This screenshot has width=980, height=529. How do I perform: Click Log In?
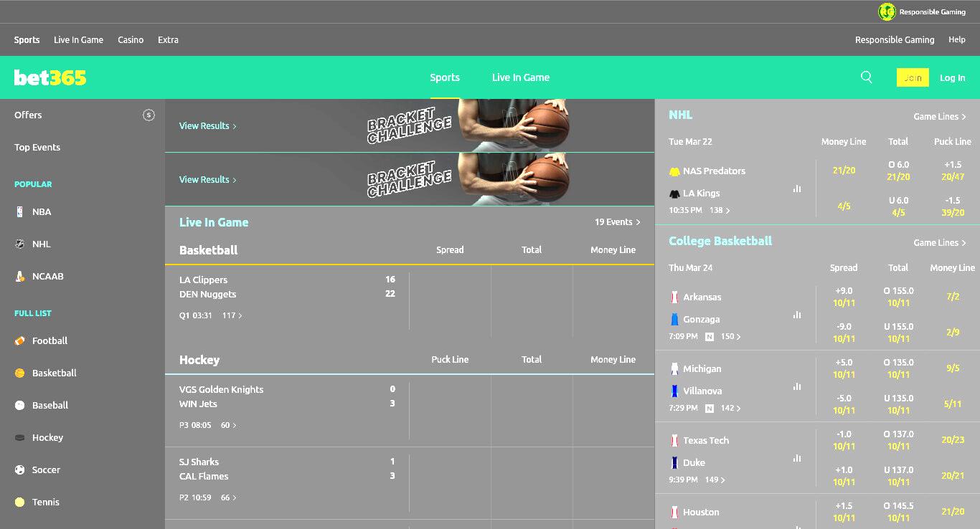(x=953, y=77)
